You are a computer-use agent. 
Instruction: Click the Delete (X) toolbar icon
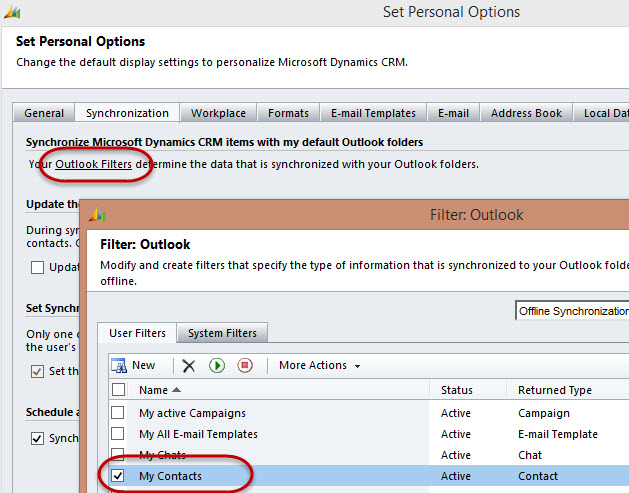[x=188, y=366]
